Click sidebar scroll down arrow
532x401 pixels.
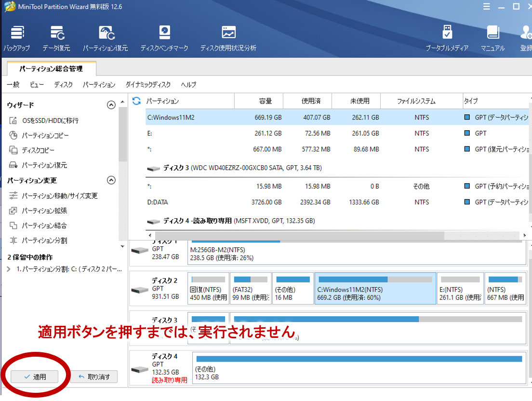[x=122, y=247]
